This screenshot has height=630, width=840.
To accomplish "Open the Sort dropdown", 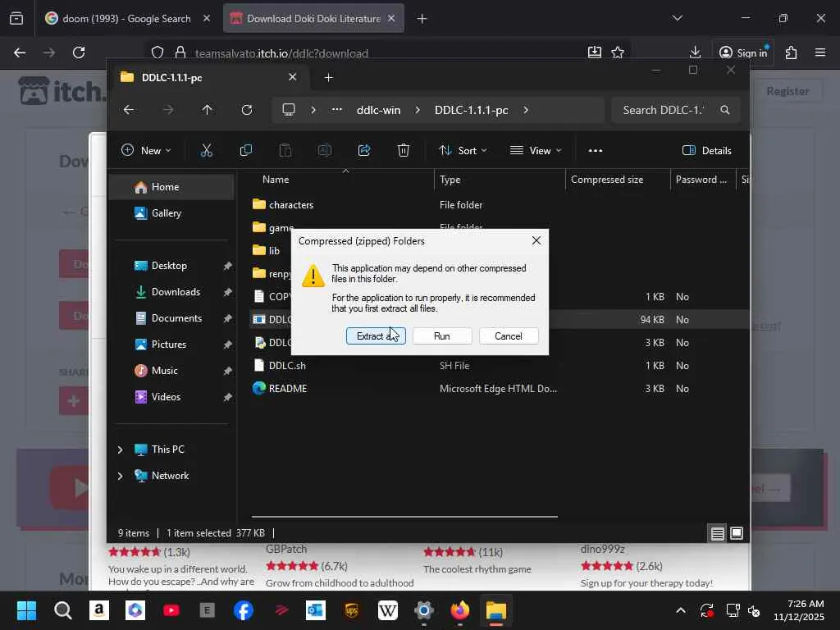I will (x=463, y=151).
